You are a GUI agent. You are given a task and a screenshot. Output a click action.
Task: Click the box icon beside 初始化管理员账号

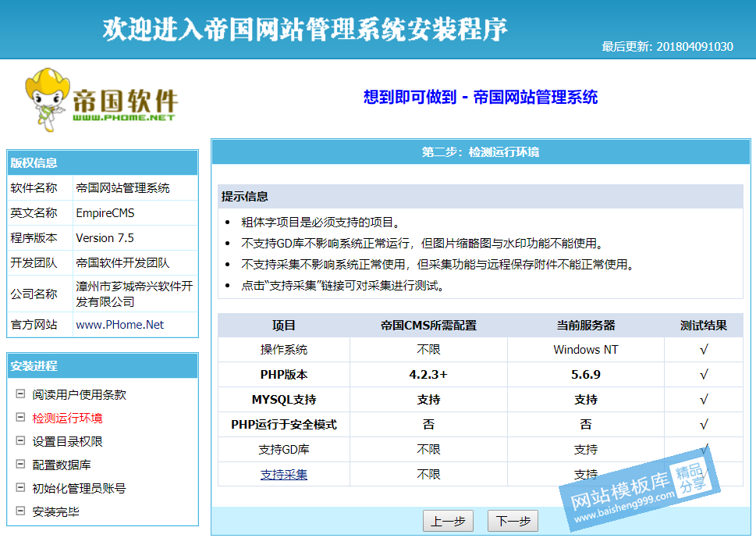(x=20, y=487)
